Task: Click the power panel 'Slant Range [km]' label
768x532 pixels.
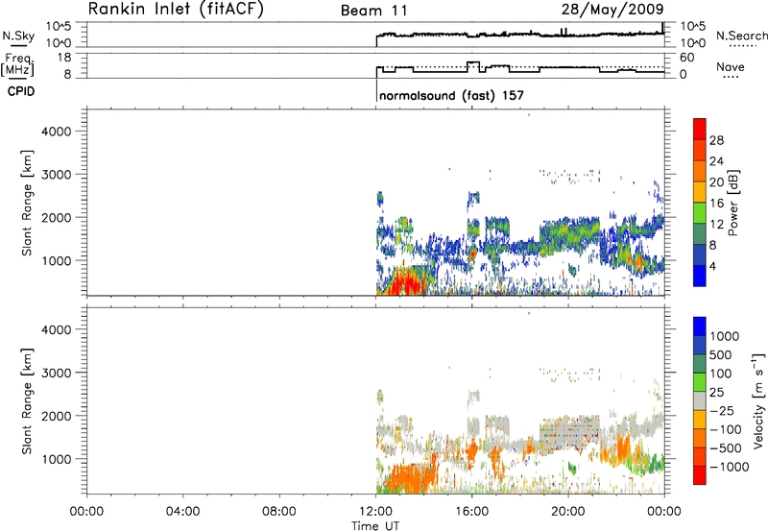Action: tap(27, 204)
